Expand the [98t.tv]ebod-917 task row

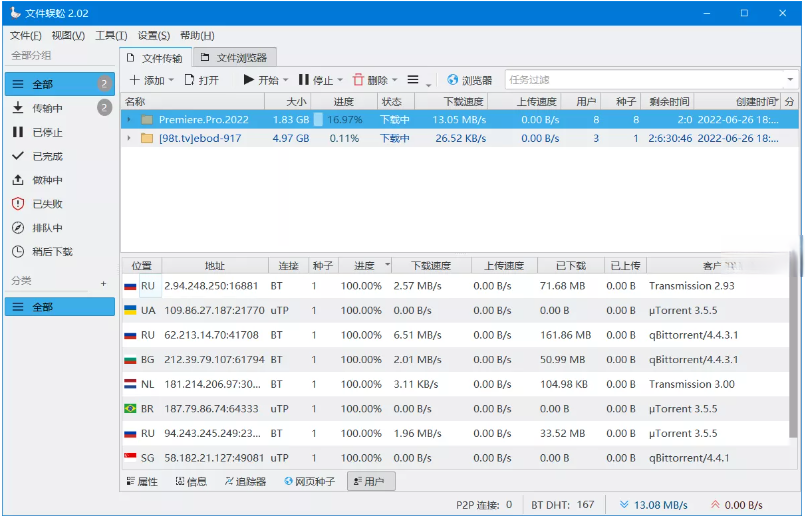pos(129,138)
